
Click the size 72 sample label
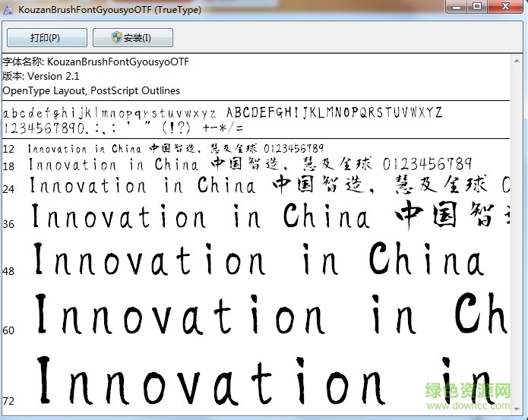pyautogui.click(x=8, y=401)
